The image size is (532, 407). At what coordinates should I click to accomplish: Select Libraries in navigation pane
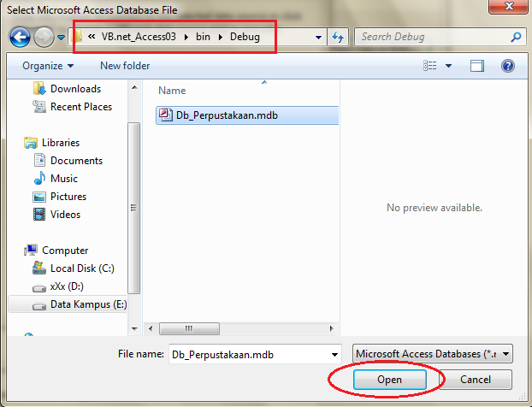(61, 143)
